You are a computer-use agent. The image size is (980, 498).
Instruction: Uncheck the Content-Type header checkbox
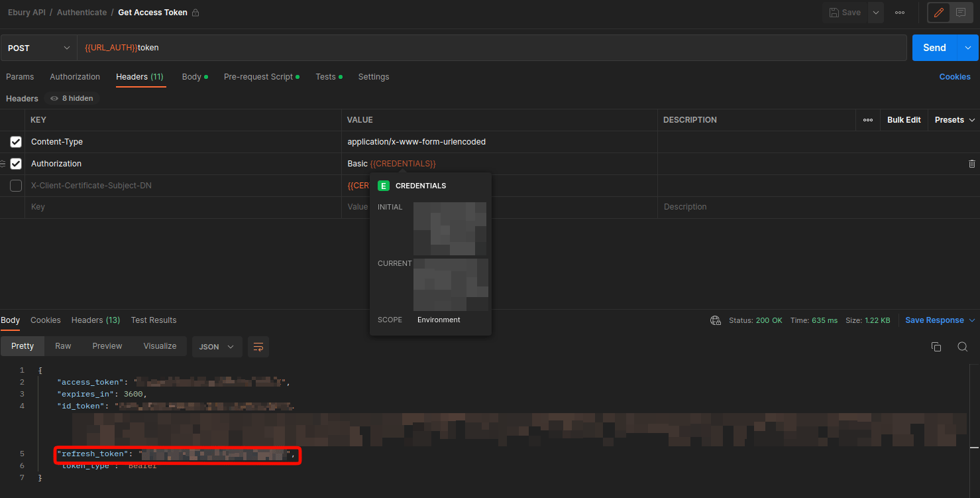[16, 142]
